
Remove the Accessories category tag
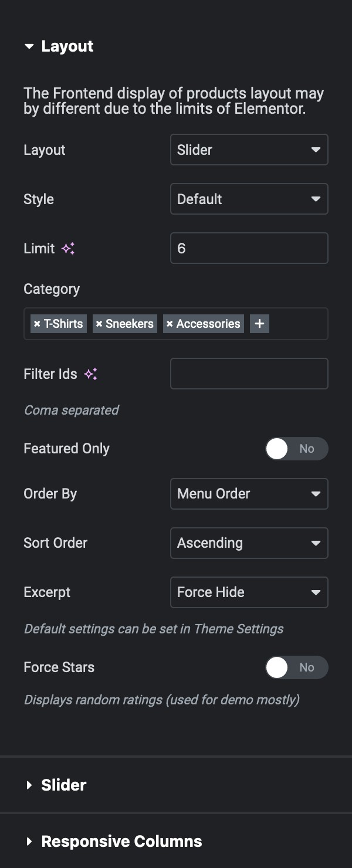pyautogui.click(x=170, y=324)
